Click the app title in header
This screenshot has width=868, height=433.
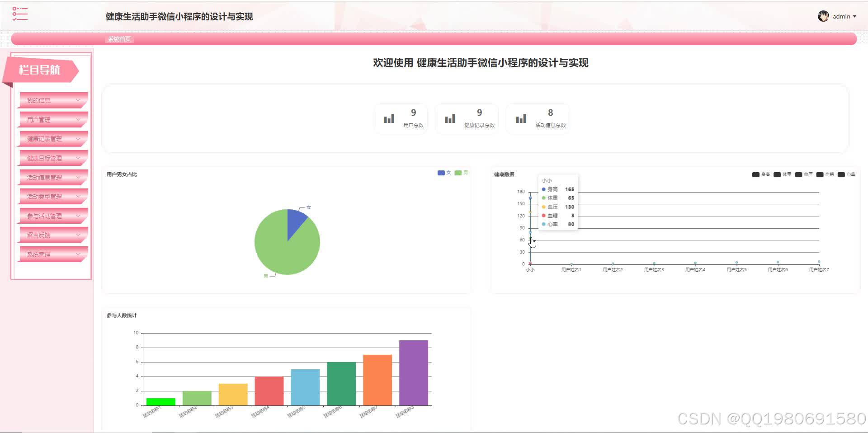pyautogui.click(x=179, y=17)
